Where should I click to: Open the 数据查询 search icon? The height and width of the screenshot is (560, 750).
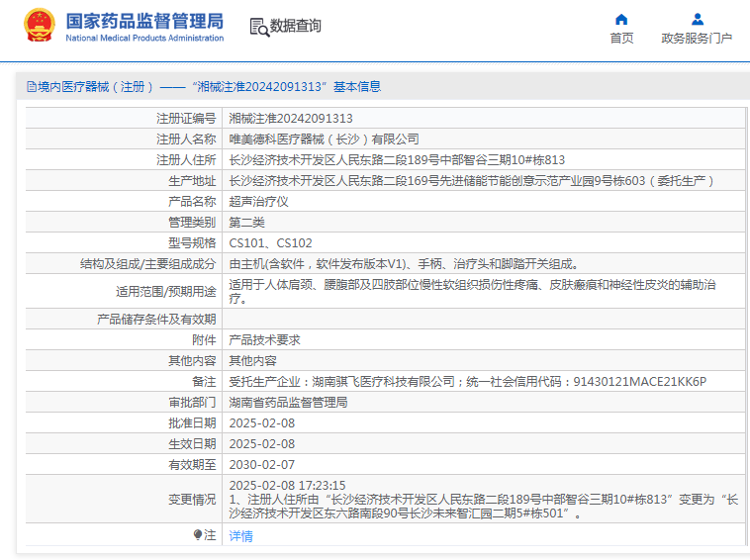tap(259, 27)
